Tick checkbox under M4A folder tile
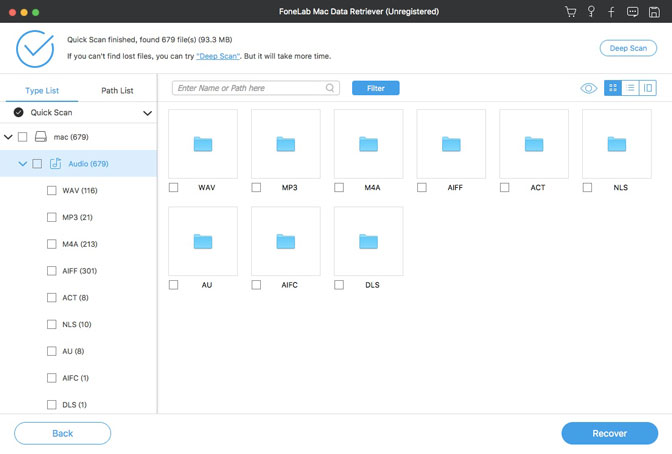This screenshot has height=454, width=672. (x=339, y=187)
